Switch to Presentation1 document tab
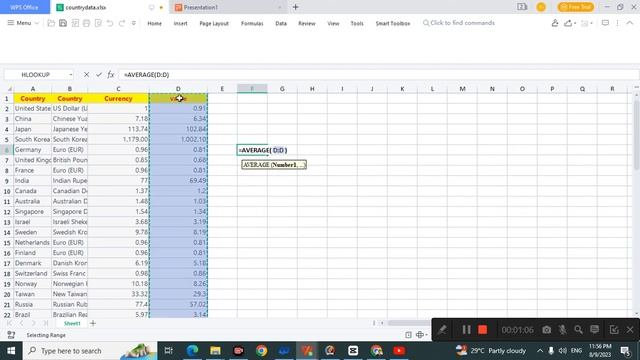This screenshot has height=360, width=640. (x=229, y=7)
